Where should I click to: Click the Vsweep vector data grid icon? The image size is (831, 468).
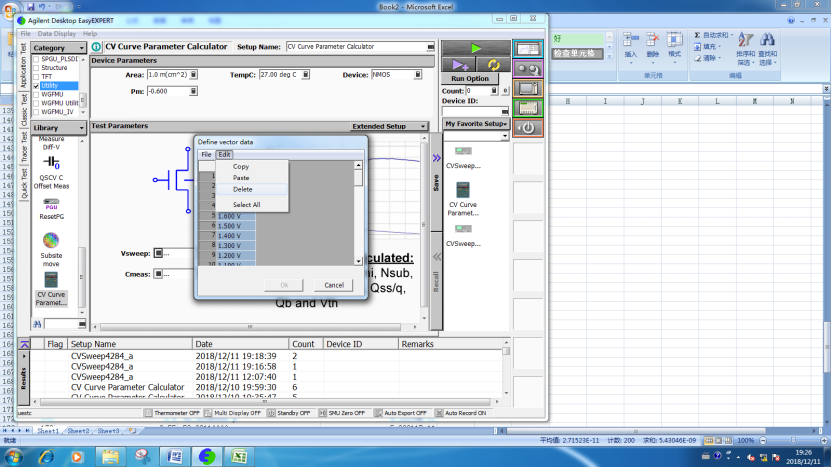click(158, 253)
